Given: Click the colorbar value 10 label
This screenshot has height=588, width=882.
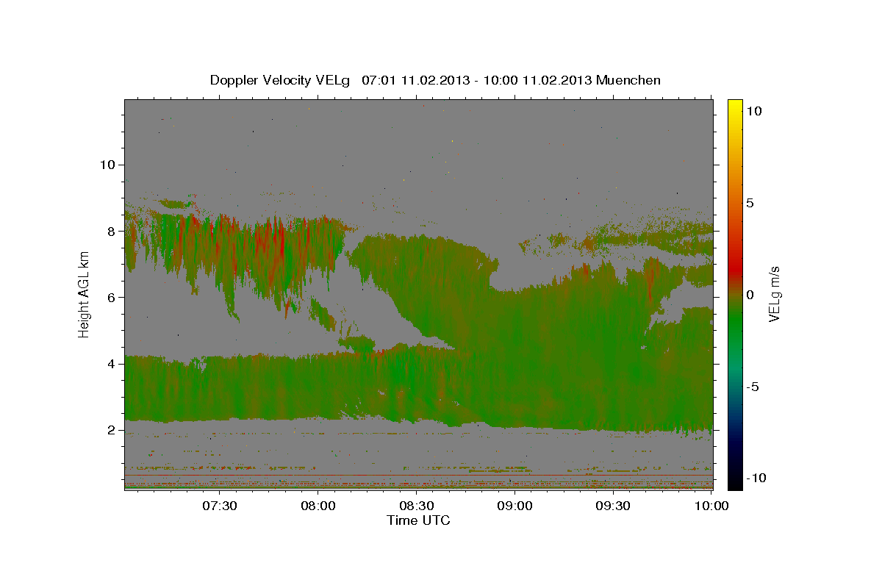Looking at the screenshot, I should coord(754,110).
